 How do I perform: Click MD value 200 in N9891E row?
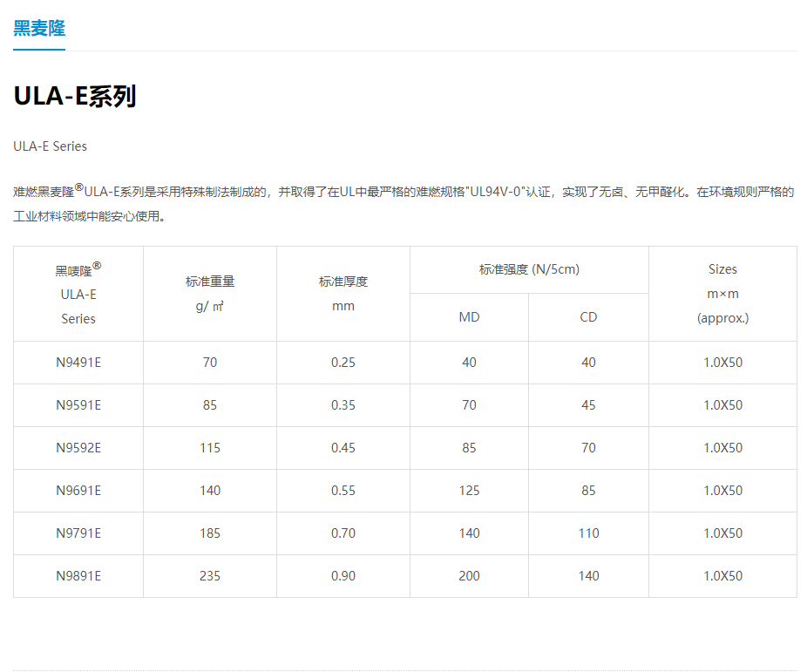click(470, 576)
